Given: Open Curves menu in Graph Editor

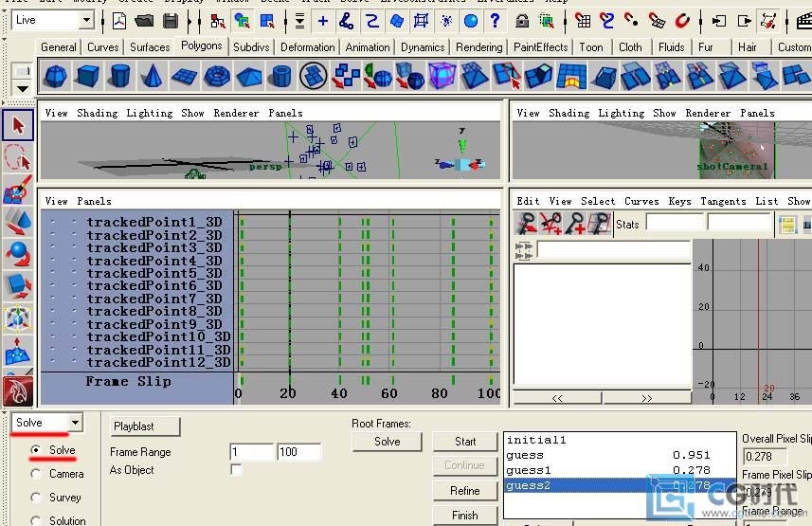Looking at the screenshot, I should pyautogui.click(x=641, y=201).
